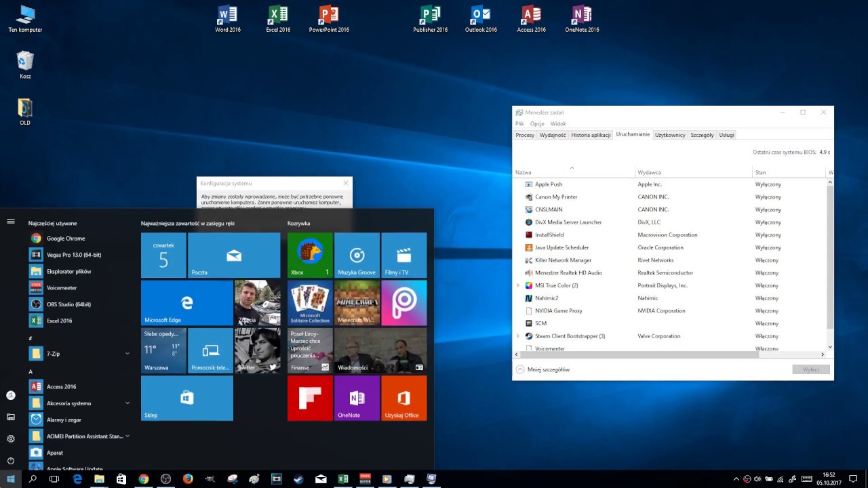Viewport: 868px width, 488px height.
Task: Open the Poczta mail tile
Action: pos(234,255)
